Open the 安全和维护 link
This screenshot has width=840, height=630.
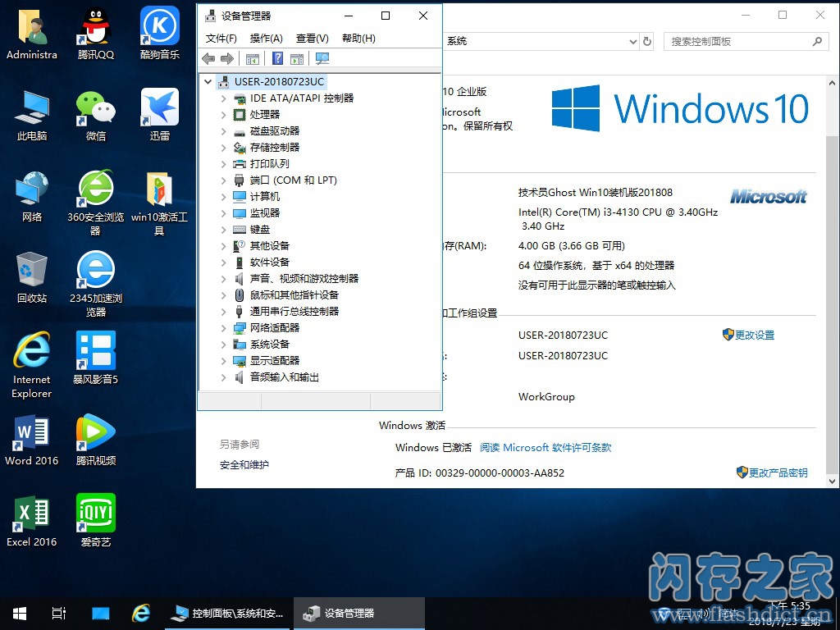pyautogui.click(x=244, y=465)
